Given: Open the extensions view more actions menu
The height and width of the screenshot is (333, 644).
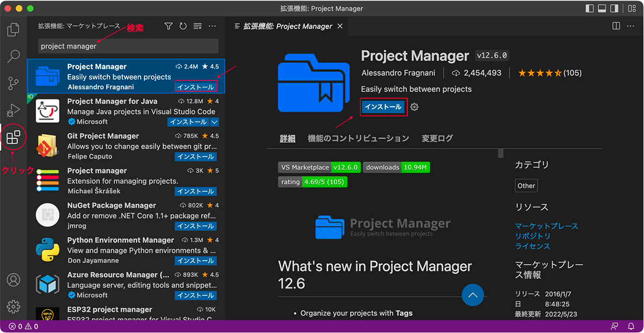Looking at the screenshot, I should (x=213, y=26).
